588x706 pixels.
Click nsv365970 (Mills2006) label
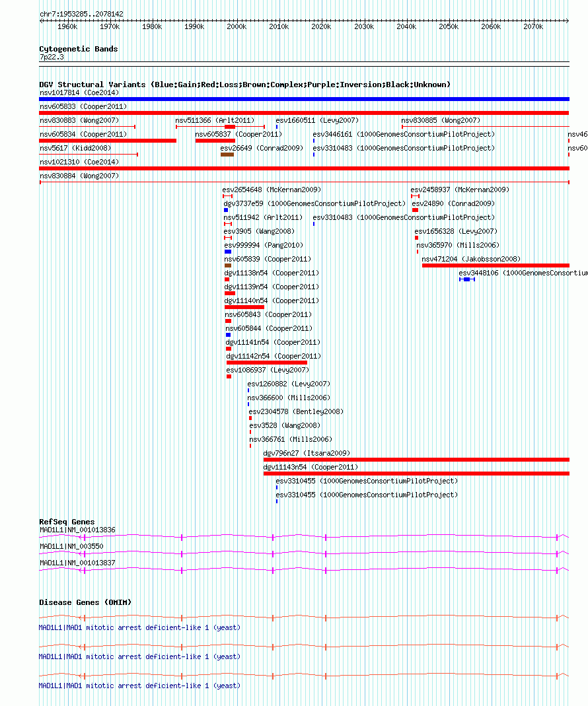point(458,246)
